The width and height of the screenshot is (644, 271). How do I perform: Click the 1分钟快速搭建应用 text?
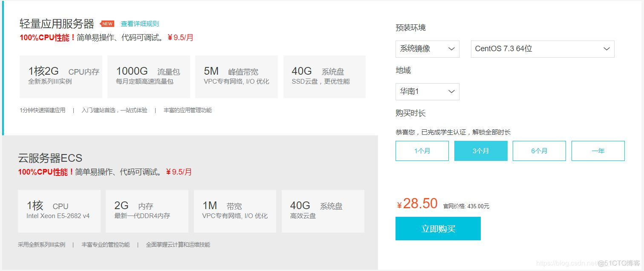click(x=43, y=110)
